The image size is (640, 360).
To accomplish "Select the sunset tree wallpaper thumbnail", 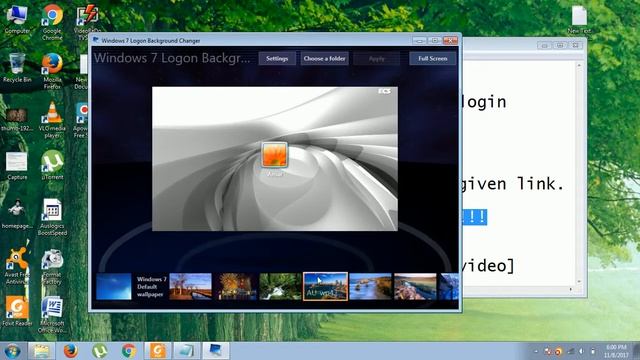I will click(x=191, y=287).
